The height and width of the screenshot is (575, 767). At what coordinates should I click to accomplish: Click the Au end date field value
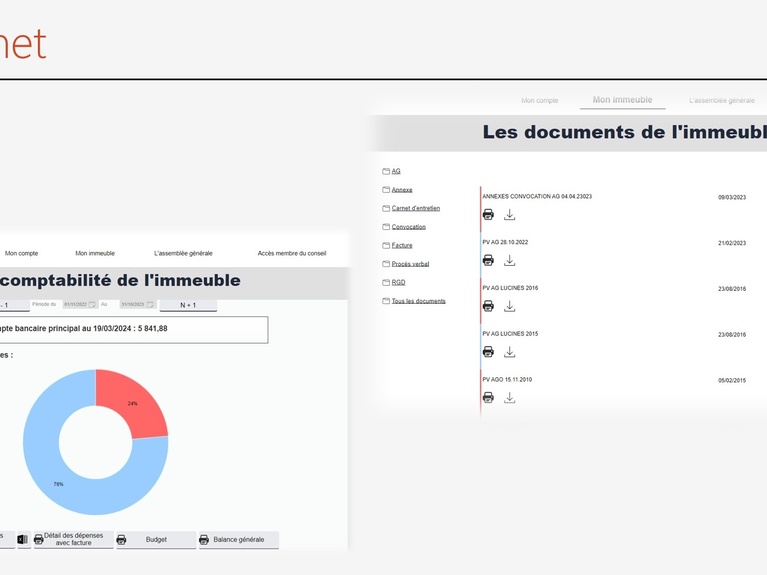coord(133,304)
